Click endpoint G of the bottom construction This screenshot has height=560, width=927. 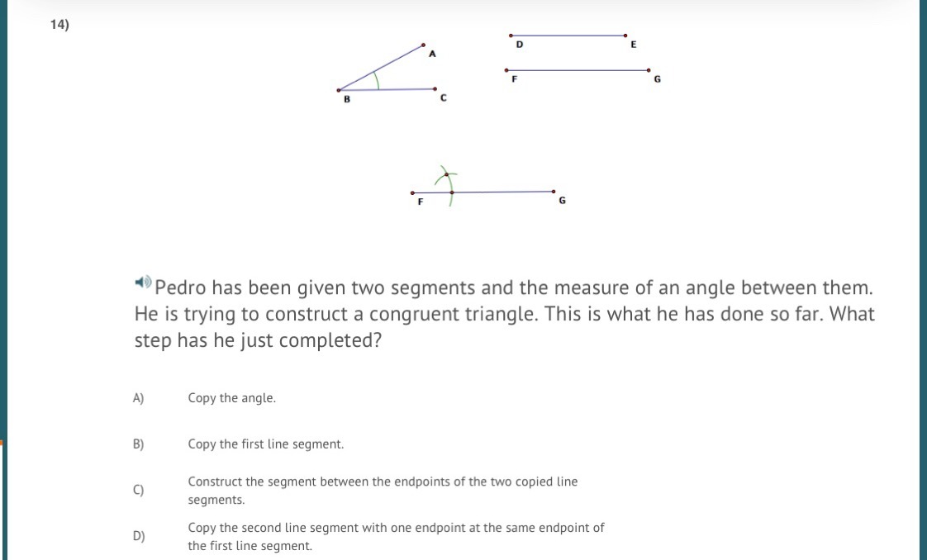point(554,192)
